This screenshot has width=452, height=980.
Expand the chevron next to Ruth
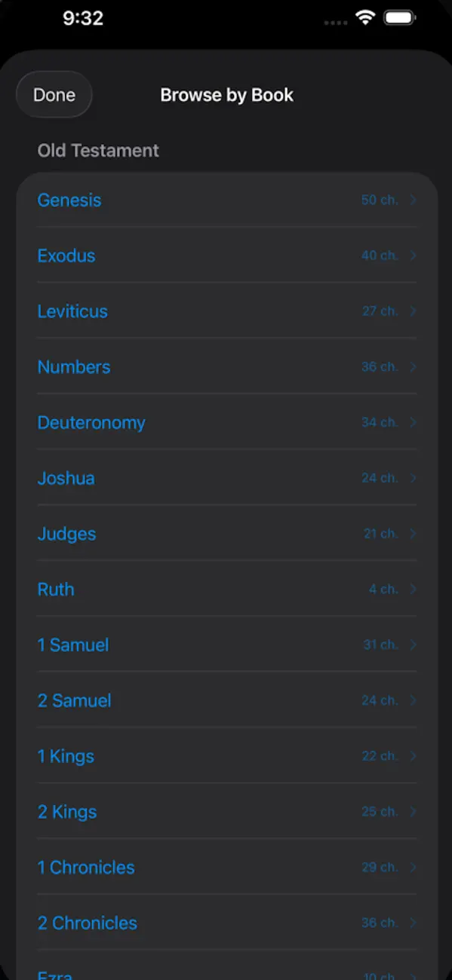click(x=413, y=589)
